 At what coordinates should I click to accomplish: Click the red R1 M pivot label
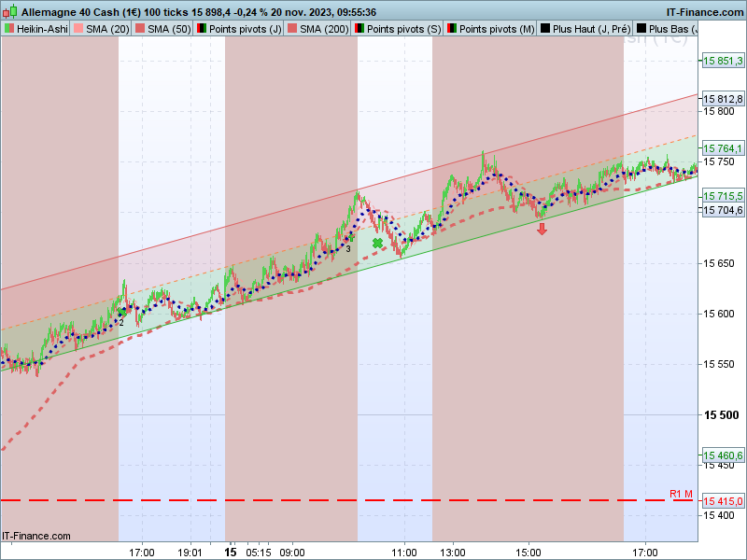tap(681, 494)
